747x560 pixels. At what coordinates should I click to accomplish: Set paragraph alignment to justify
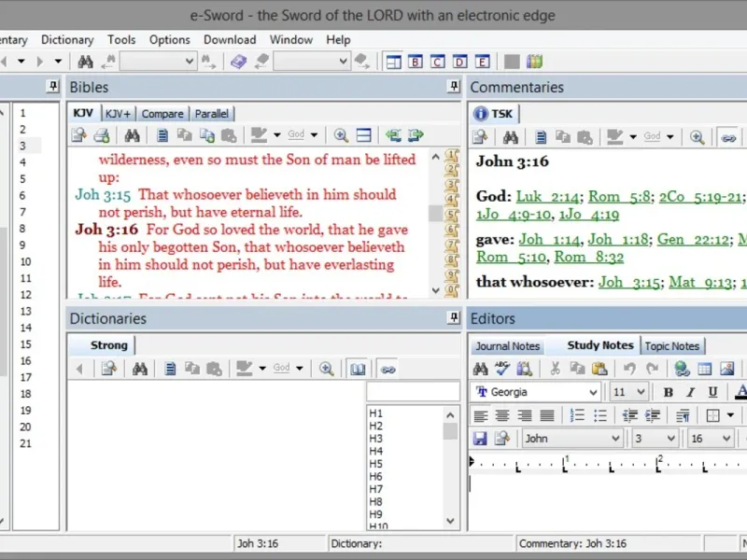coord(547,415)
